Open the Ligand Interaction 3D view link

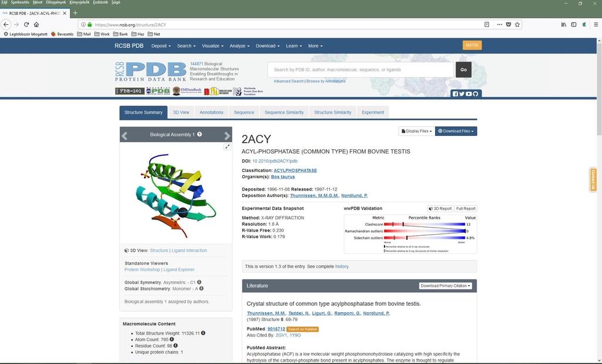pyautogui.click(x=189, y=251)
